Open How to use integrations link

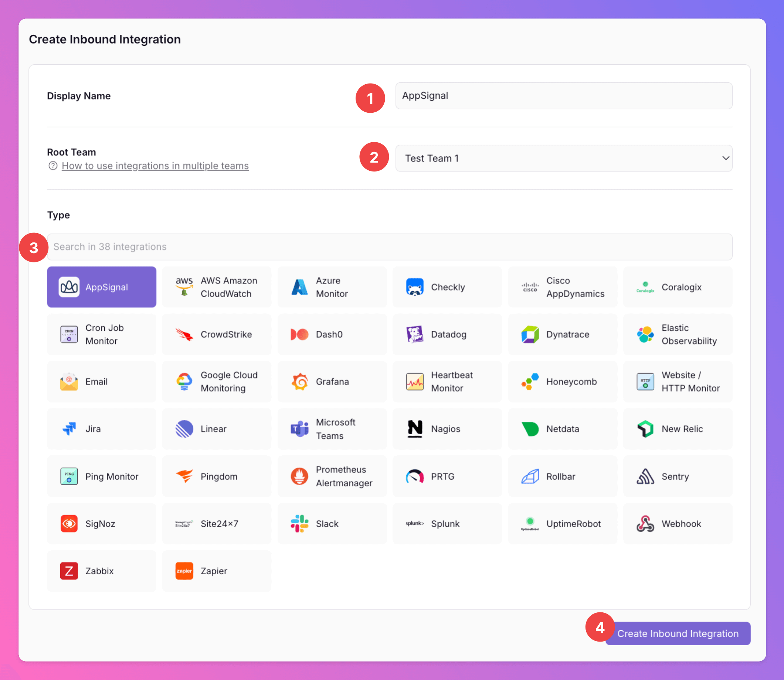pos(155,166)
